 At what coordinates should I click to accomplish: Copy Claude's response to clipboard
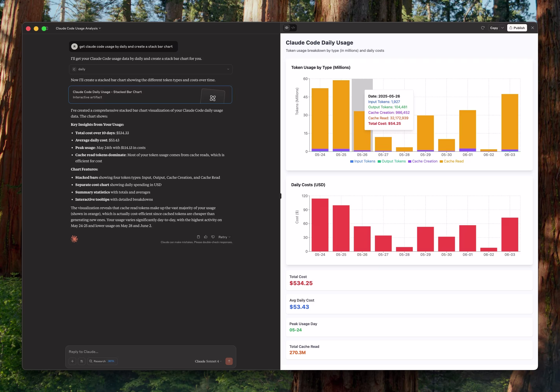coord(198,237)
